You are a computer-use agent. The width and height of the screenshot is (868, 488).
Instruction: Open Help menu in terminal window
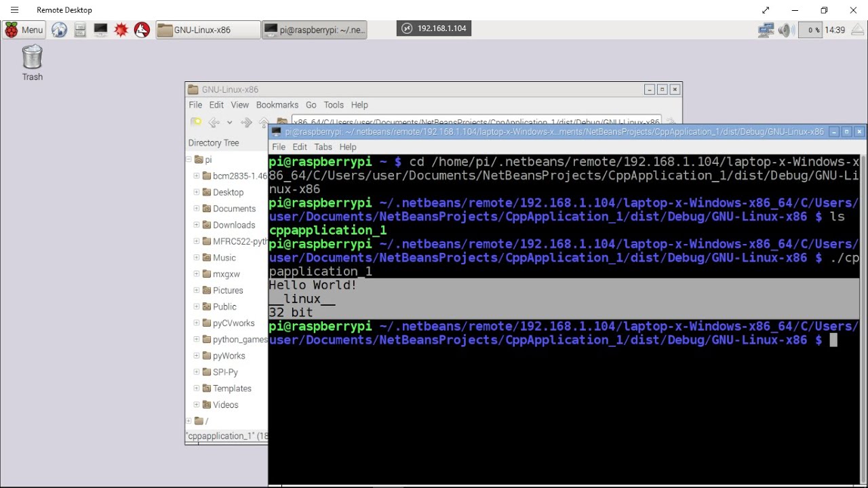[348, 147]
